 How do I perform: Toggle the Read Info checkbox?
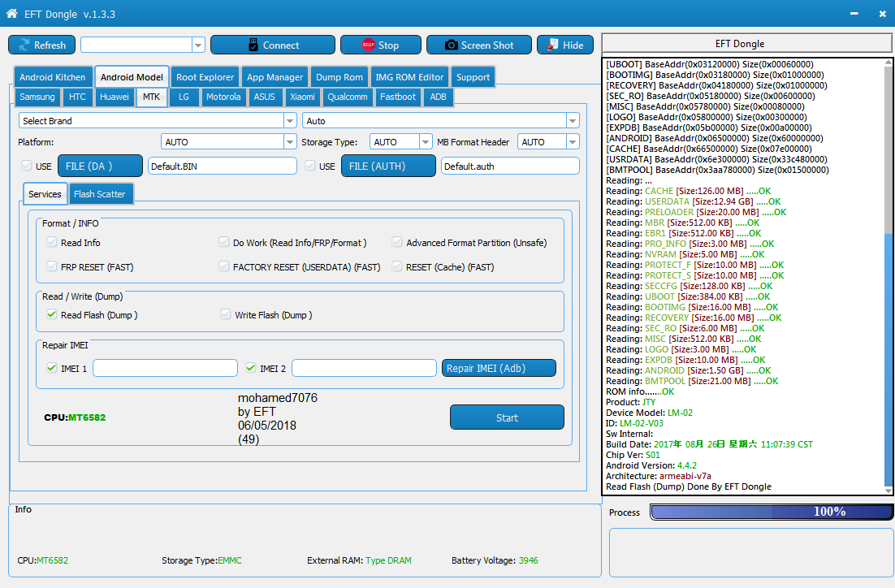pyautogui.click(x=52, y=242)
